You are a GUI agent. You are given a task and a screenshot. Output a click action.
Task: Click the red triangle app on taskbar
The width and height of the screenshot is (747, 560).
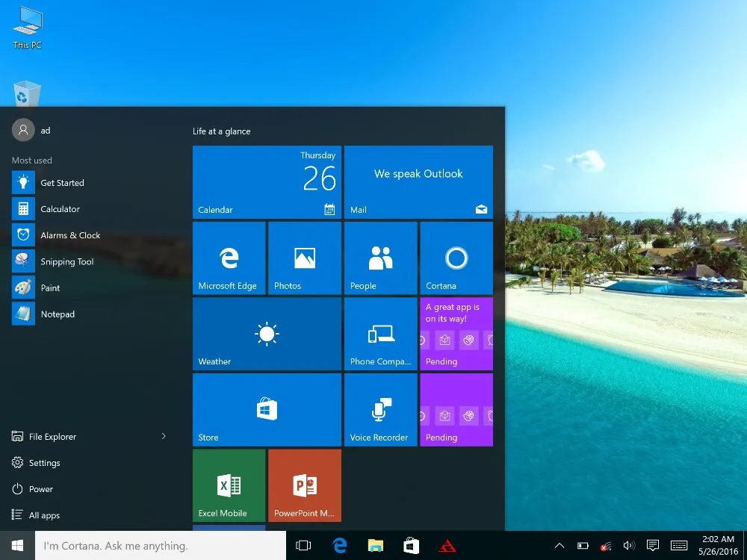447,546
